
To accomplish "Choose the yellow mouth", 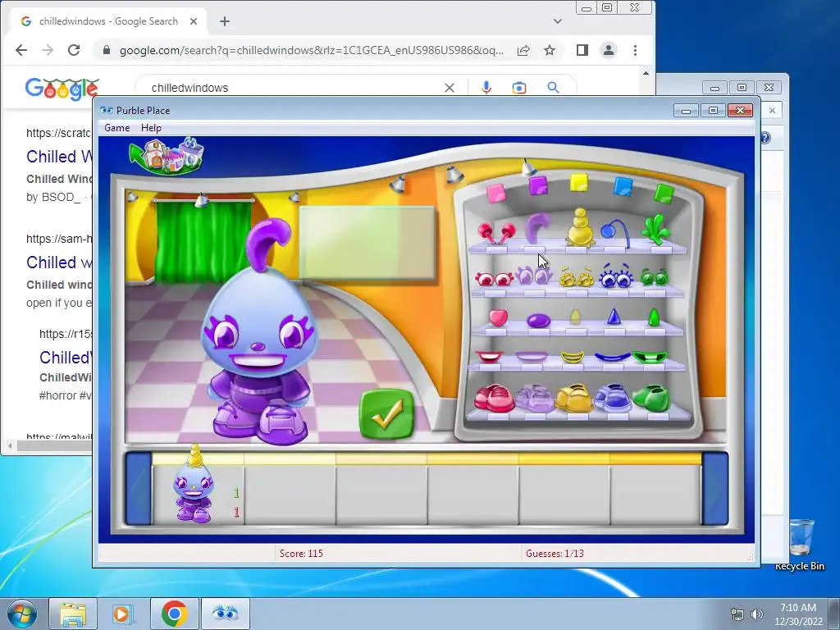I will [x=572, y=358].
